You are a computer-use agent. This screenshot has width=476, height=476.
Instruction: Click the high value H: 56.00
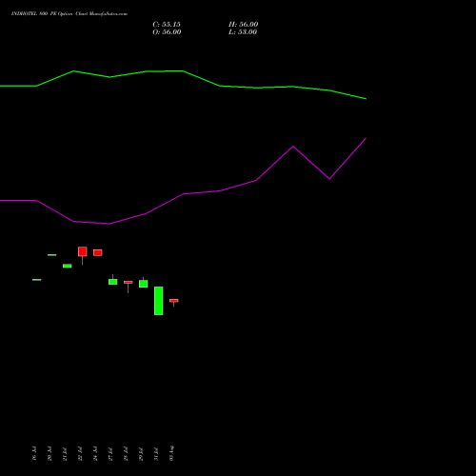tap(243, 25)
